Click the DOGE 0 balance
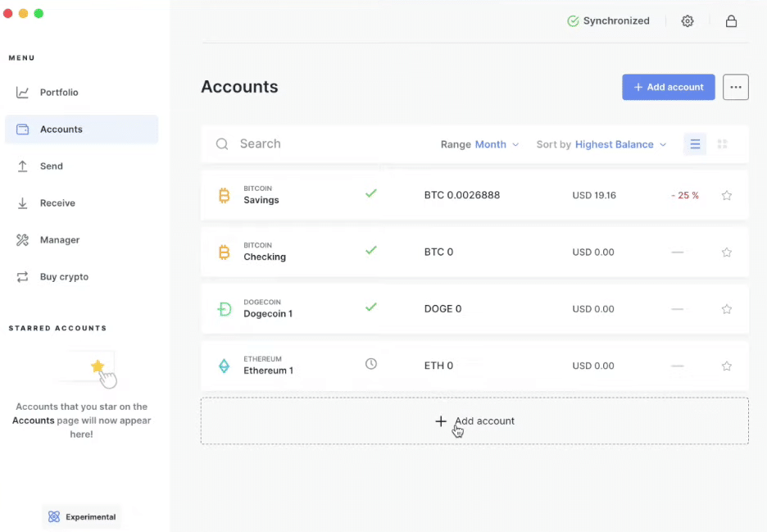 442,309
